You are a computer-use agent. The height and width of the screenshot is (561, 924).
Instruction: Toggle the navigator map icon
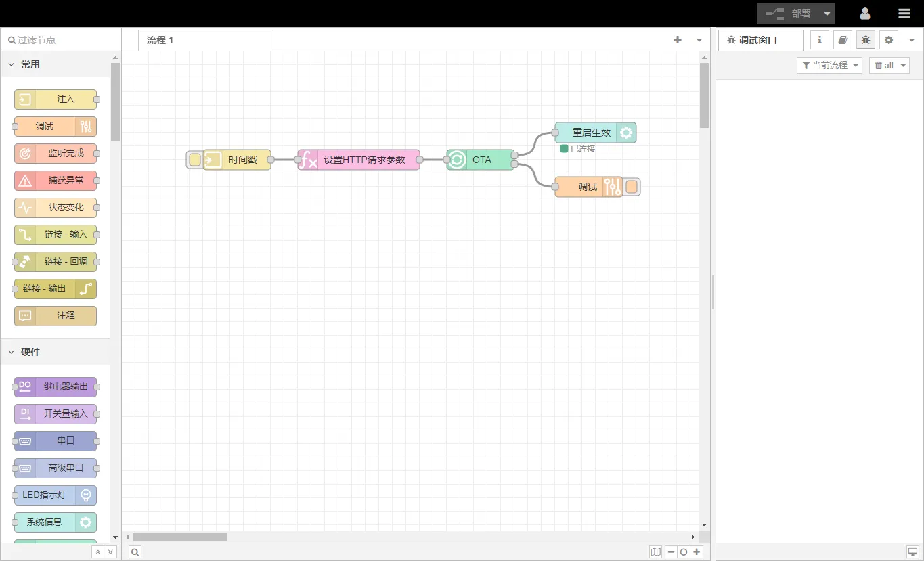point(655,552)
